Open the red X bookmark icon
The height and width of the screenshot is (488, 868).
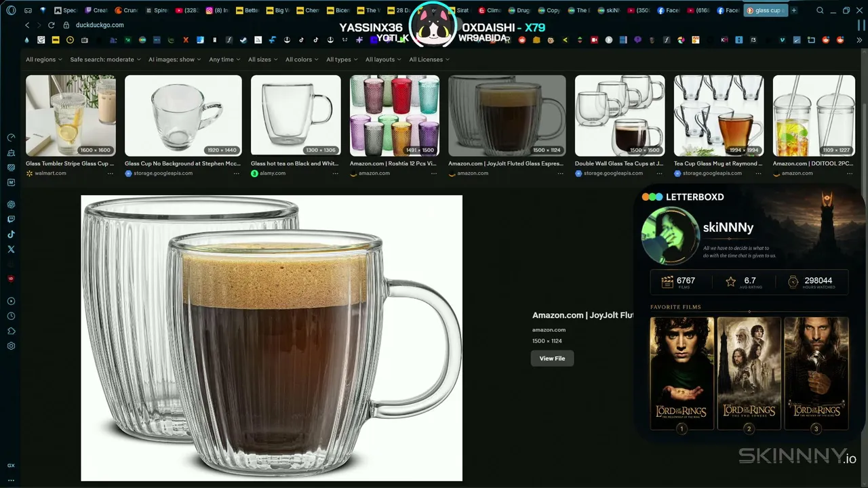pos(186,40)
